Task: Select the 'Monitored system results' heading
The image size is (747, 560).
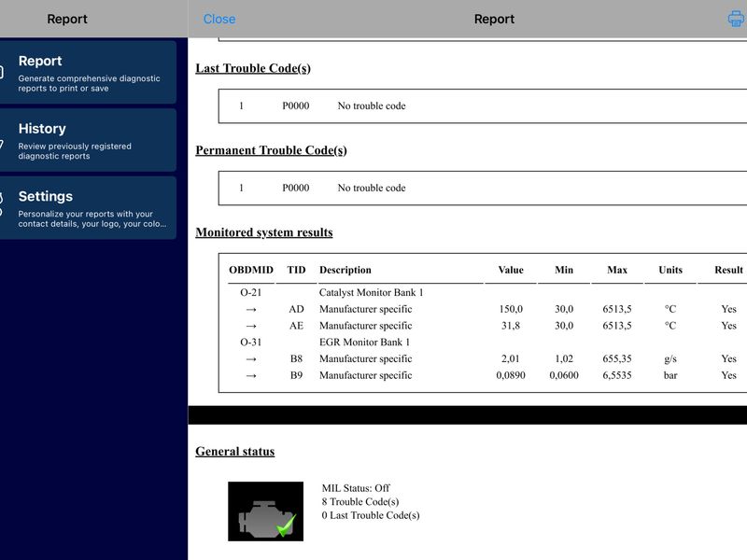Action: (264, 231)
